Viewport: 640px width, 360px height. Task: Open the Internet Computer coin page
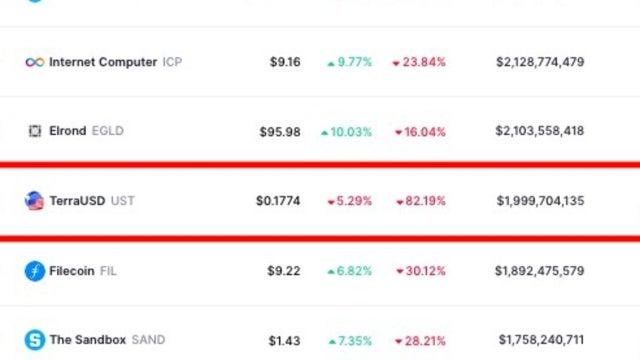[103, 62]
